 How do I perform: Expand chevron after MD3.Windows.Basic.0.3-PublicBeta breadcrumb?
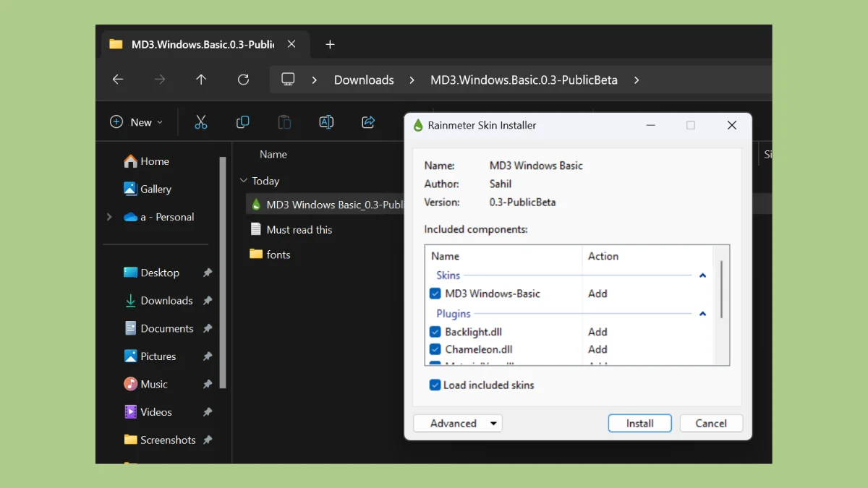[637, 80]
